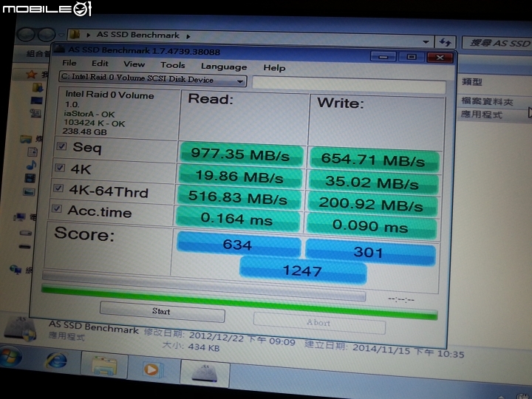Image resolution: width=532 pixels, height=399 pixels.
Task: Click the 103424 K - OK alignment status
Action: (x=94, y=123)
